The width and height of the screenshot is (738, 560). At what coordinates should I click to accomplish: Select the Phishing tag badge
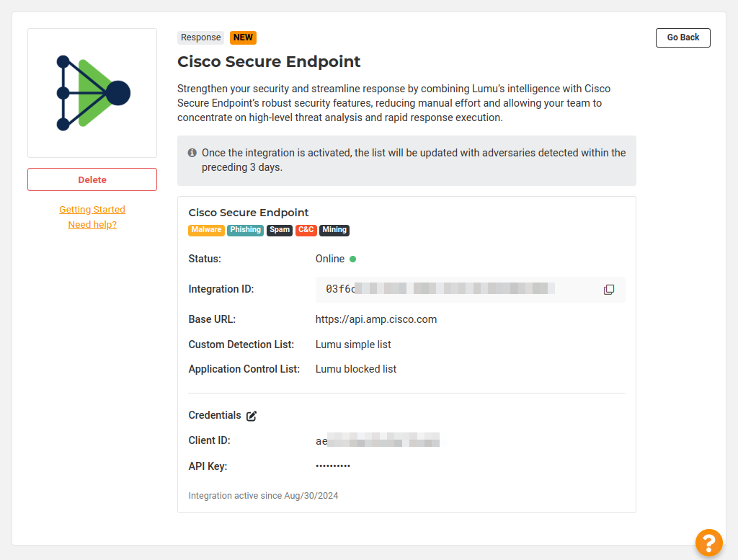pos(246,230)
